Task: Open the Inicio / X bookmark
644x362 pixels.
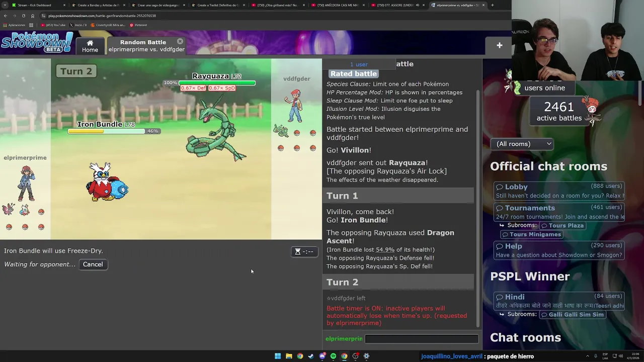Action: tap(78, 25)
